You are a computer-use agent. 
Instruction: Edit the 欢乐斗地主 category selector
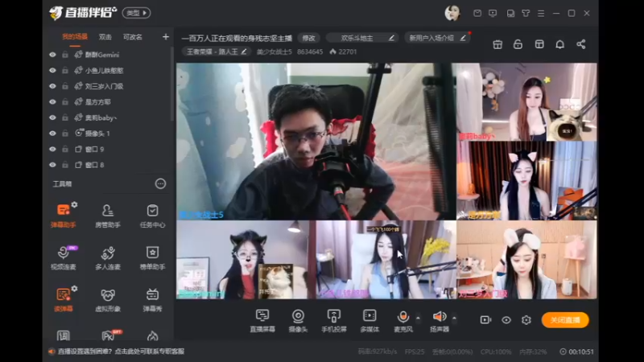(362, 38)
